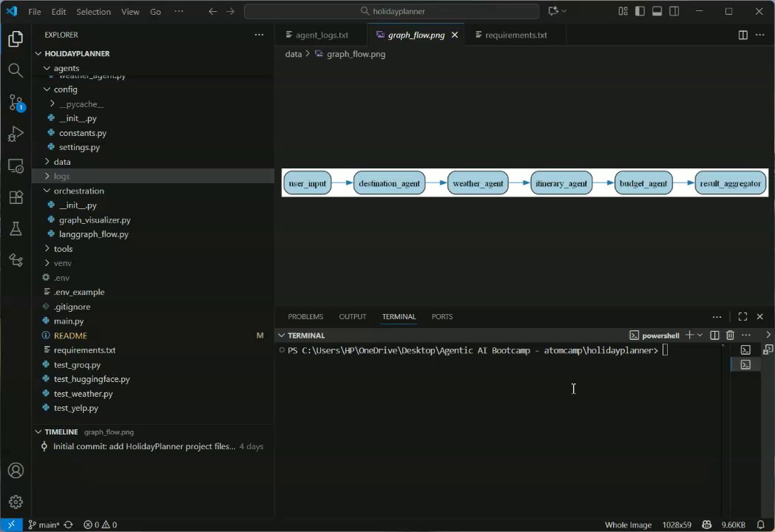775x532 pixels.
Task: Open the Search view in activity bar
Action: [16, 70]
